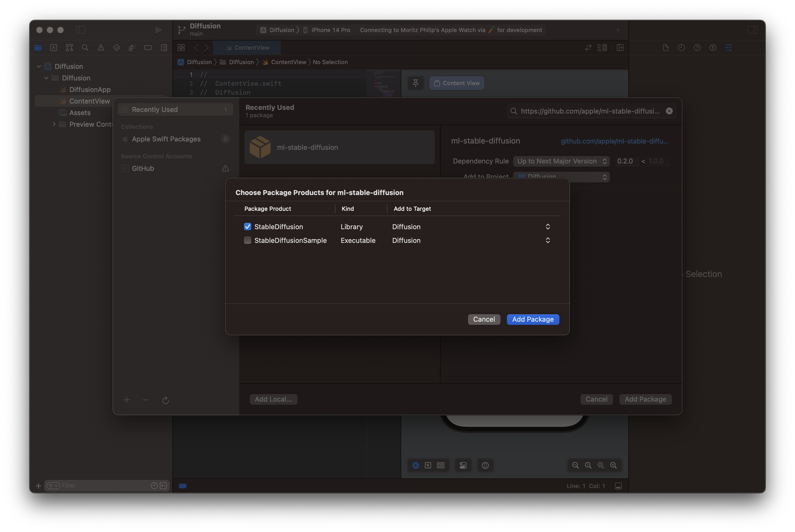Toggle the inspector panel icon at top right

pos(752,30)
